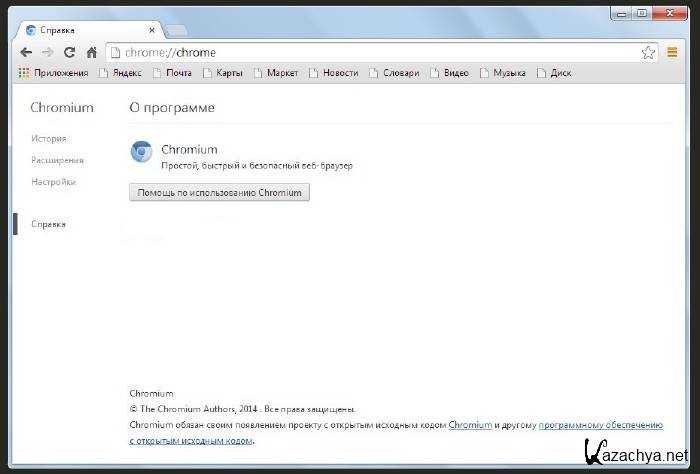Click the address bar with chrome://chrome
The height and width of the screenshot is (474, 700).
point(380,52)
